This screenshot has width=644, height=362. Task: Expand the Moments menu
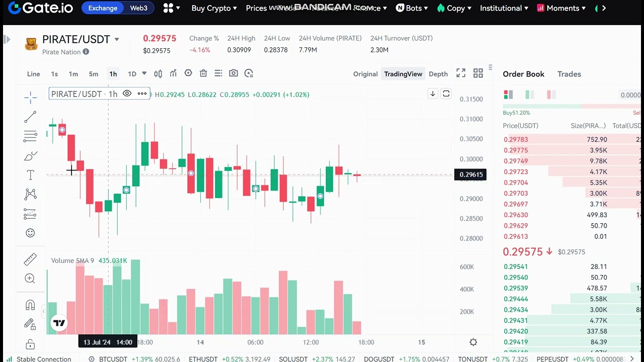click(561, 8)
